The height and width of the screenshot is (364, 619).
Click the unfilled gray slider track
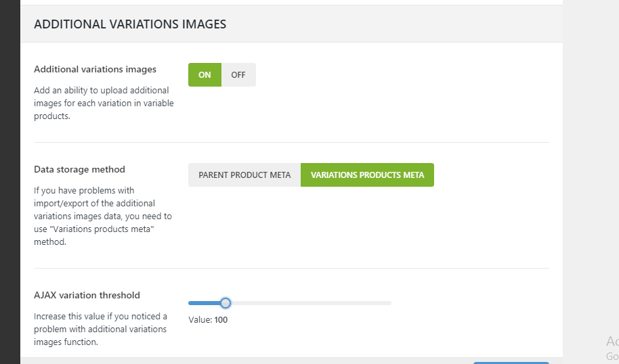[x=312, y=303]
